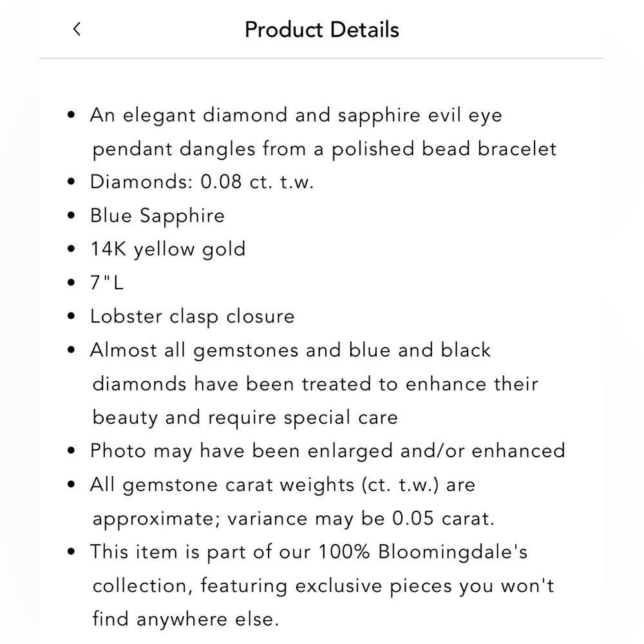Click 'approximate; variance may be 0.05 carat.' text
644x644 pixels.
coord(293,518)
